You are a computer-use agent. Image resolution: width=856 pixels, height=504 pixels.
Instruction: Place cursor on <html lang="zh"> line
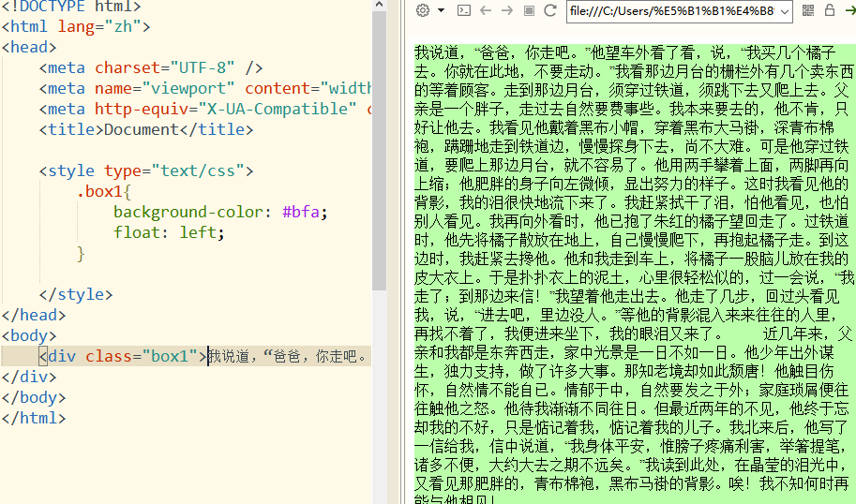[x=76, y=26]
